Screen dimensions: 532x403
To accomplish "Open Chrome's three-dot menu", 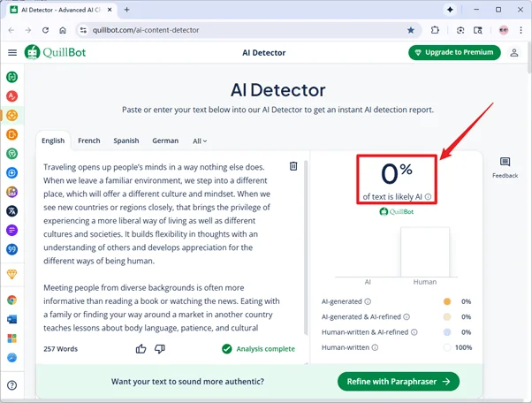I will coord(521,30).
